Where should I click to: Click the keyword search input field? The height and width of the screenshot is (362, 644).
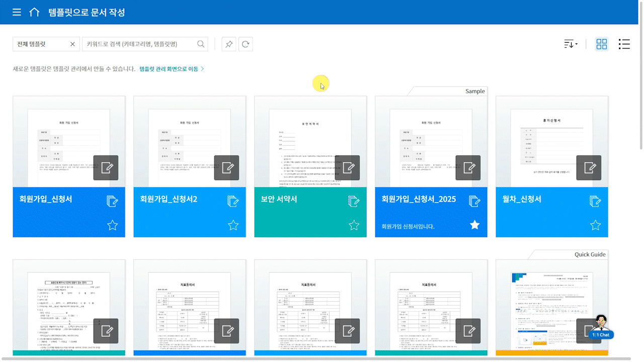coord(141,44)
